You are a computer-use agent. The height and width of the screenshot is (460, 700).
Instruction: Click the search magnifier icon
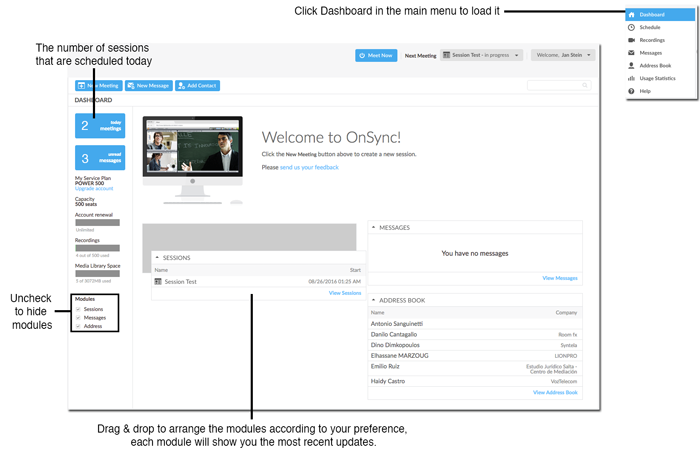coord(584,85)
